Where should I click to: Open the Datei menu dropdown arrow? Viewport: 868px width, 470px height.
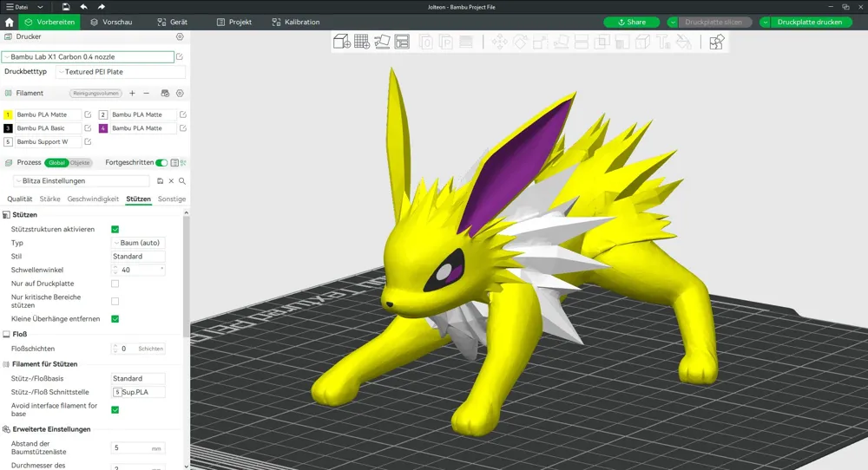40,7
